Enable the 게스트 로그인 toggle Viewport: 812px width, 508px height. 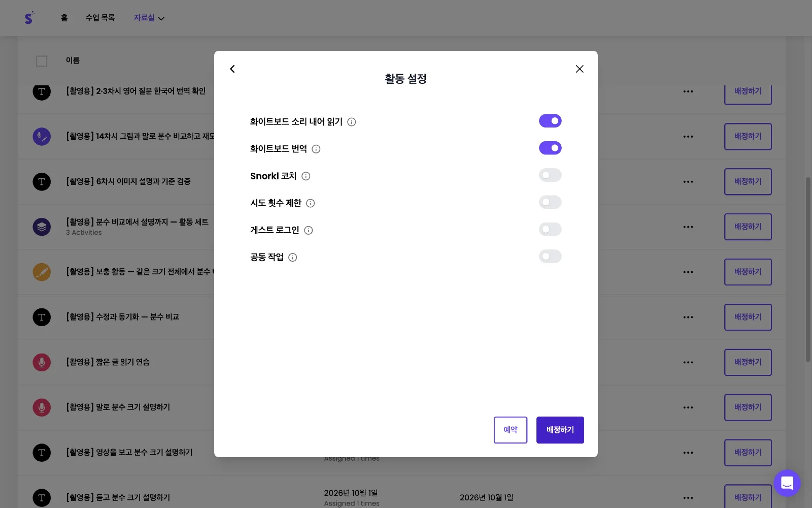coord(550,229)
